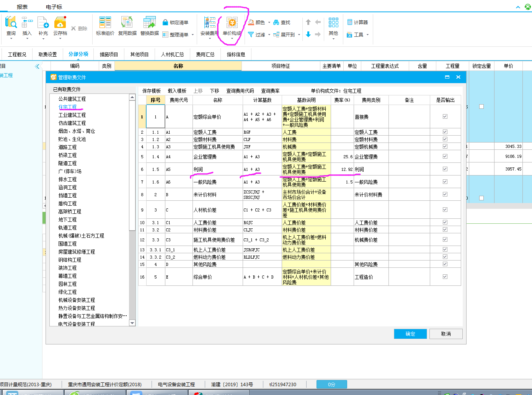Toggle 是否输出 for 综合单价 row
532x395 pixels.
click(445, 277)
